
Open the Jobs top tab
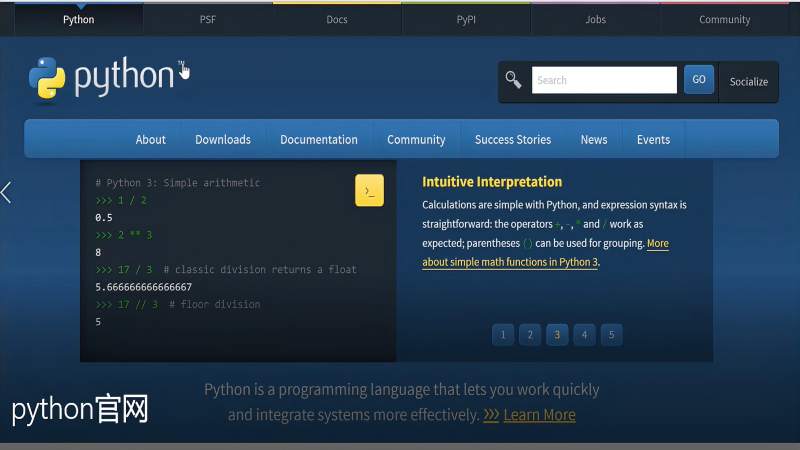tap(595, 19)
